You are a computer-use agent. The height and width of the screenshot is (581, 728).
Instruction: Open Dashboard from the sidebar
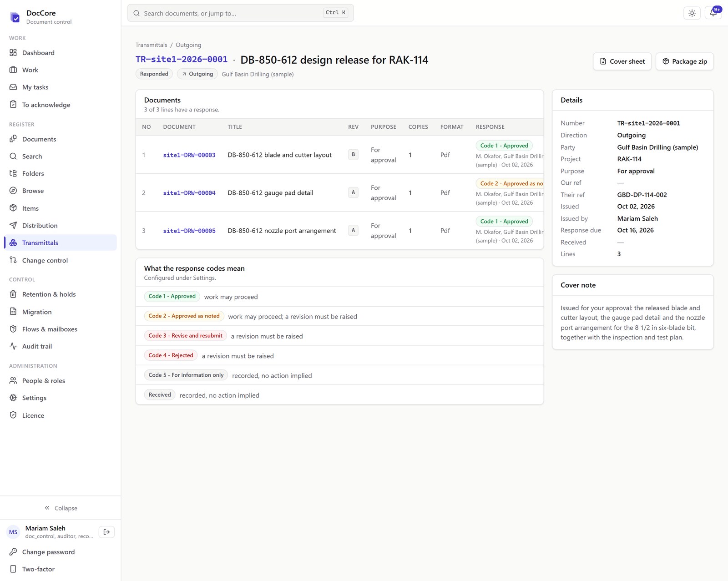[x=60, y=53]
